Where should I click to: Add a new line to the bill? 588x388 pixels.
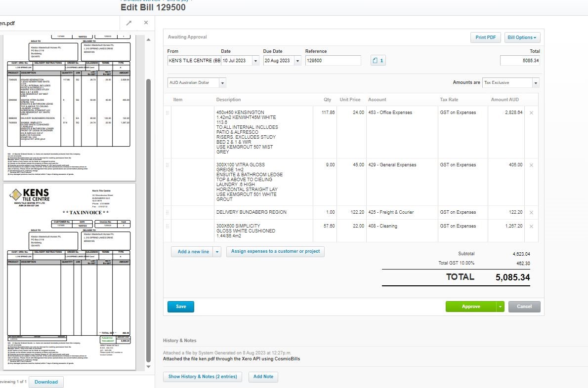pyautogui.click(x=192, y=252)
